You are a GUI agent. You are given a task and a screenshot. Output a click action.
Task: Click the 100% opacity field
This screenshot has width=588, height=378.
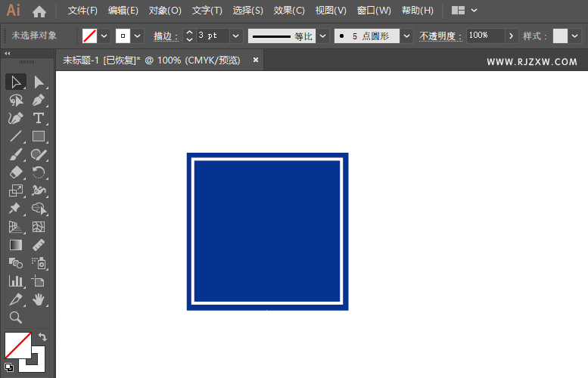point(485,36)
